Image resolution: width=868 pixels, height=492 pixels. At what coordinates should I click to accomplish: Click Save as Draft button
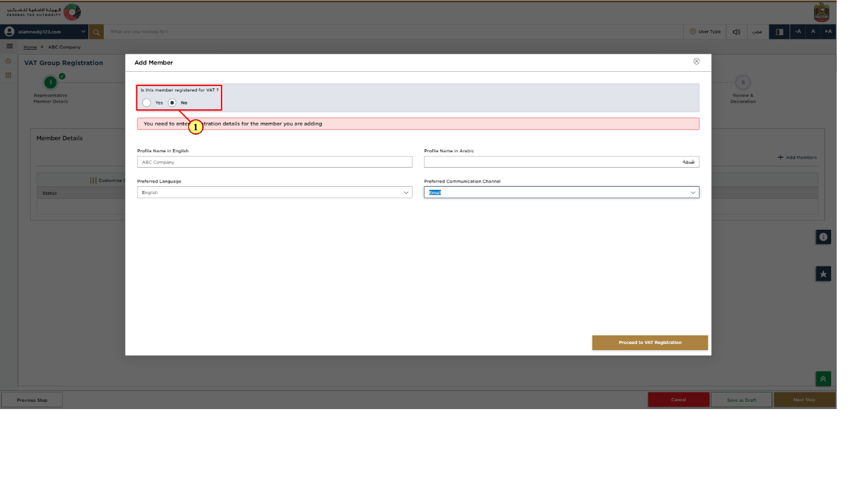click(742, 400)
